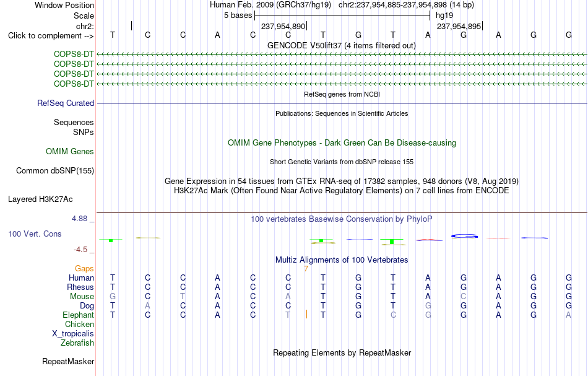Click the 'Rhesus' alignment row label
Screen dimensions: 588x376
click(x=80, y=287)
